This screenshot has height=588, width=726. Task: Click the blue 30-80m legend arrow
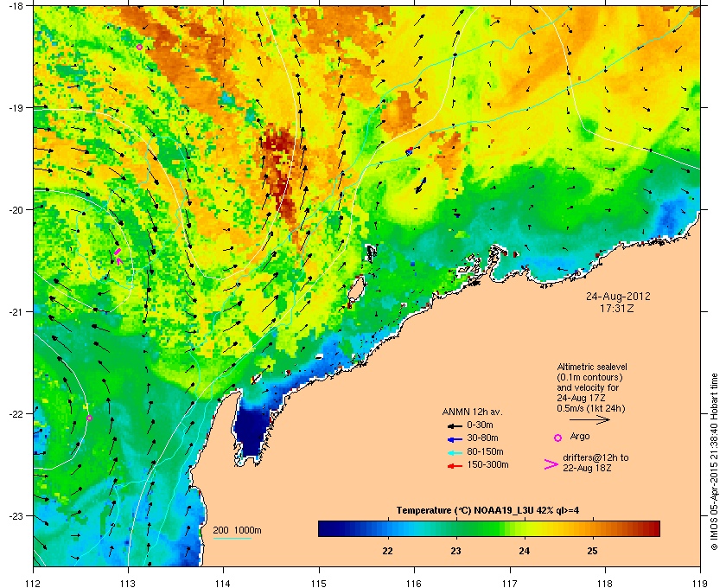(455, 438)
